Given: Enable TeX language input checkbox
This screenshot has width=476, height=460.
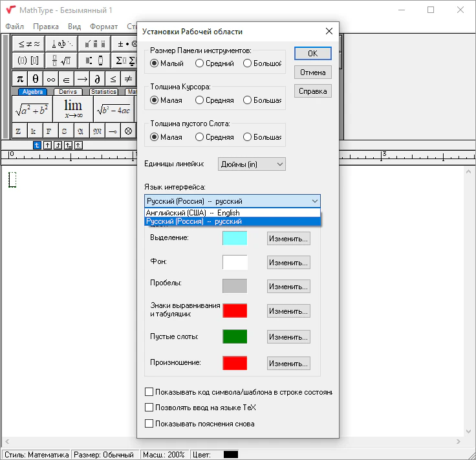Looking at the screenshot, I should coord(149,408).
